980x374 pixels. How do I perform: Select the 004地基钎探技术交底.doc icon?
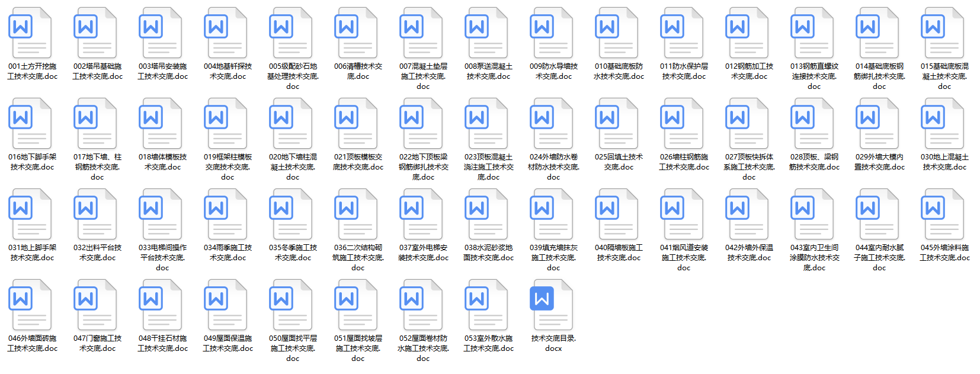[225, 33]
